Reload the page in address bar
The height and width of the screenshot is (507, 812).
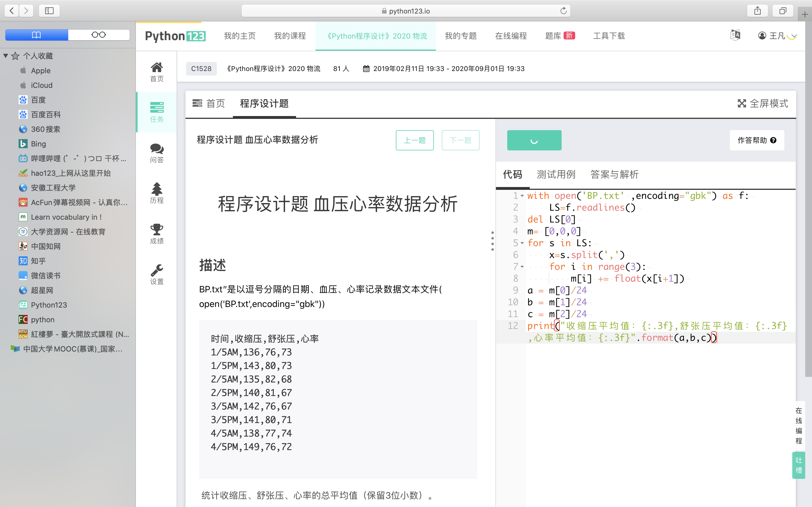point(563,11)
